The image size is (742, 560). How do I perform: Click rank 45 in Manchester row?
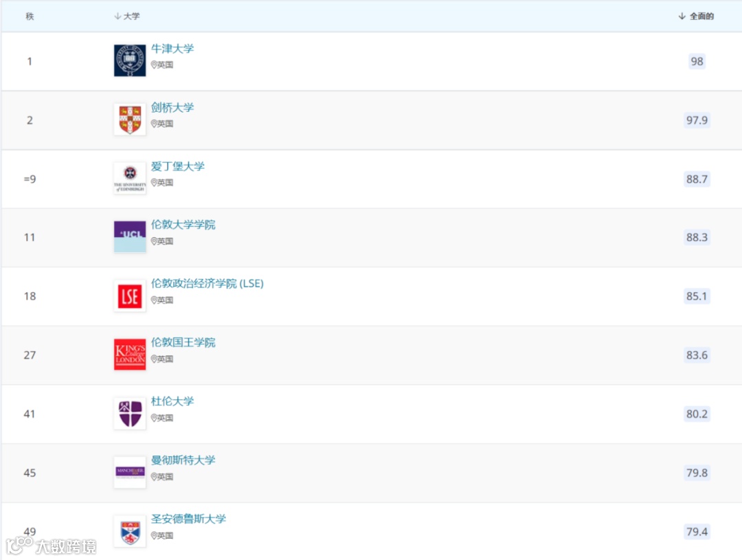tap(30, 473)
